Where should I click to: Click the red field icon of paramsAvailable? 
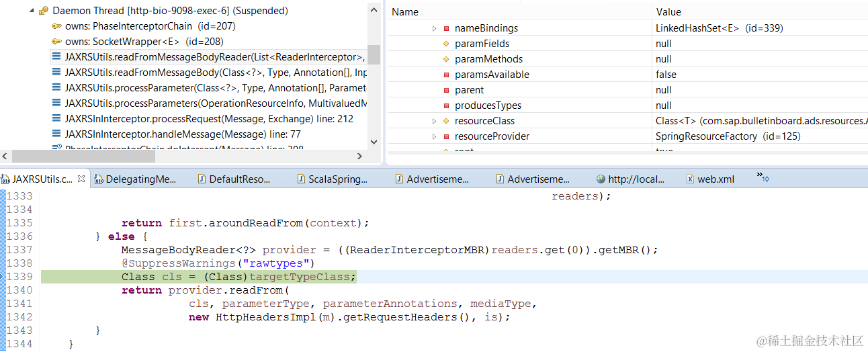[x=446, y=75]
